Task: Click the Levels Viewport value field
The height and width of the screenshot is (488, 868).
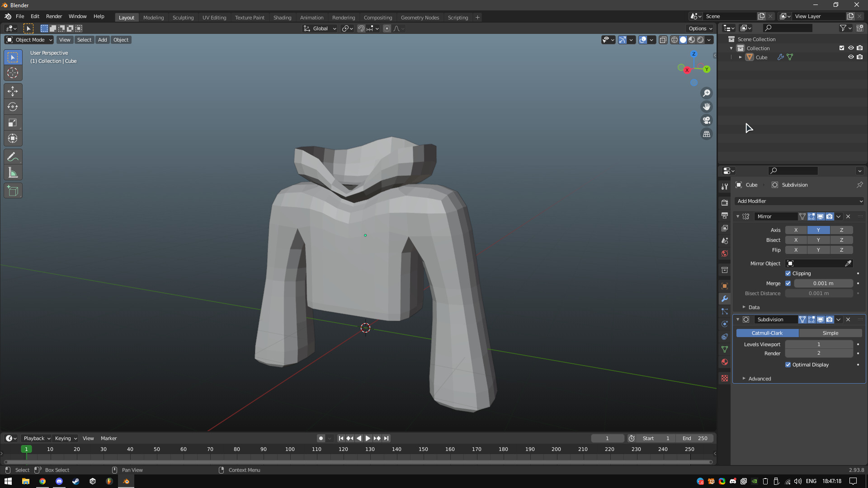Action: coord(818,344)
